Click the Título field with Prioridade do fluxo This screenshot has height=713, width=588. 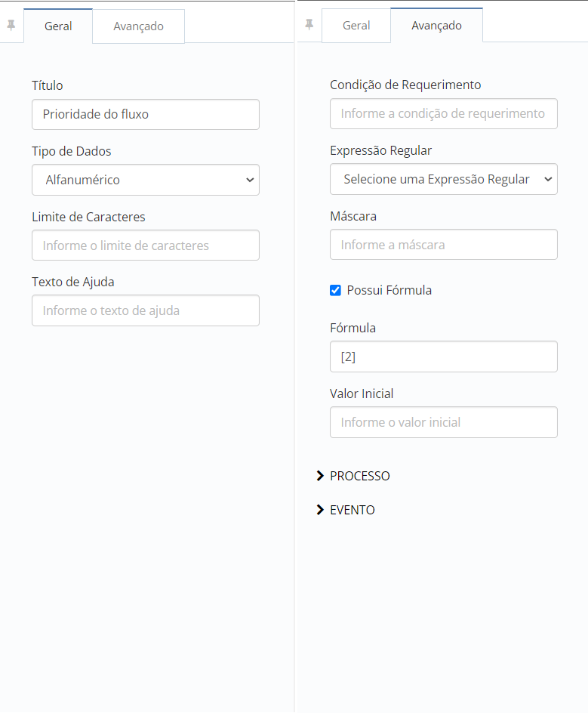(145, 114)
